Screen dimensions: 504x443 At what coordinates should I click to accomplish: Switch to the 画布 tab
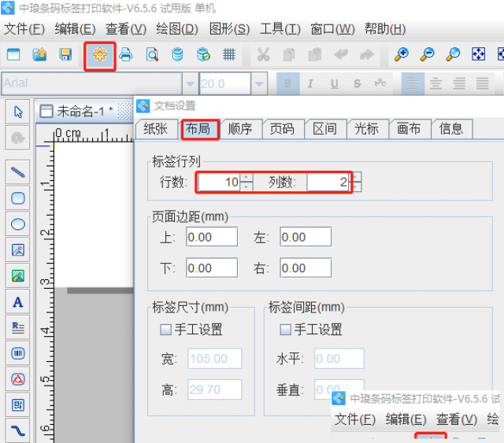pos(409,129)
